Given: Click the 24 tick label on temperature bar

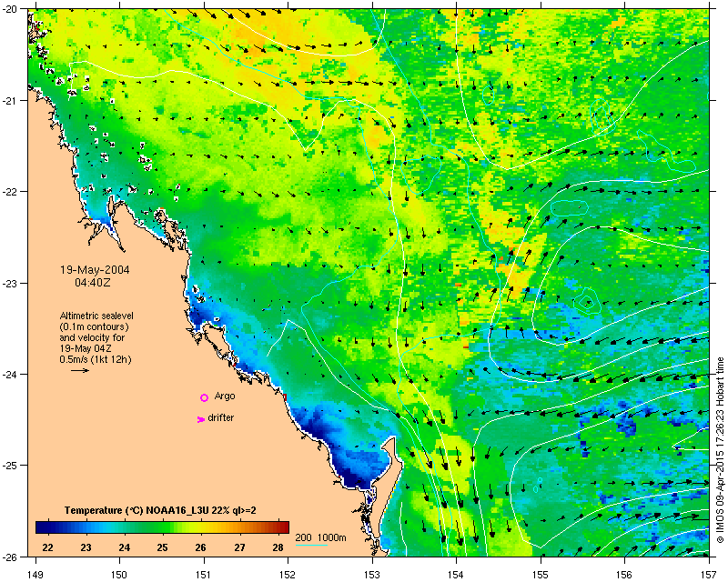Looking at the screenshot, I should coord(124,547).
